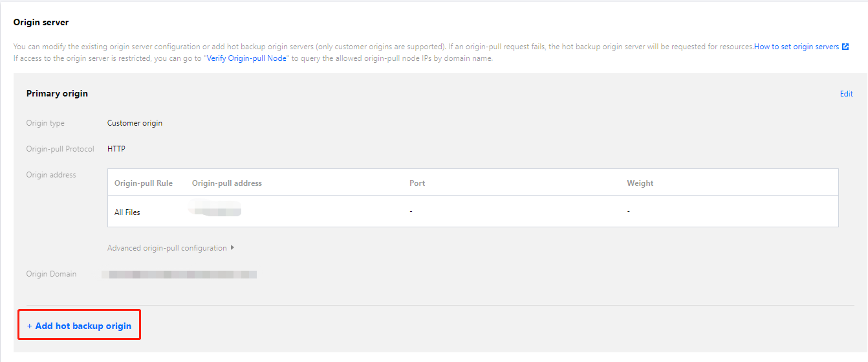Viewport: 868px width, 362px height.
Task: Click the Weight column header
Action: tap(640, 183)
